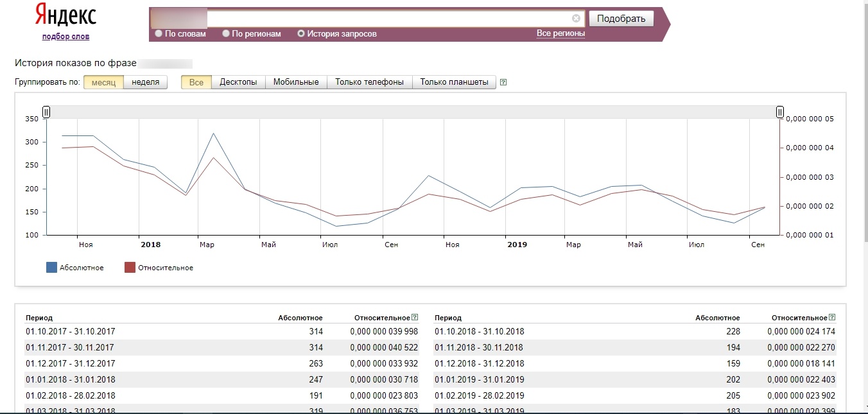This screenshot has width=868, height=414.
Task: Click right range handle on chart
Action: (x=780, y=112)
